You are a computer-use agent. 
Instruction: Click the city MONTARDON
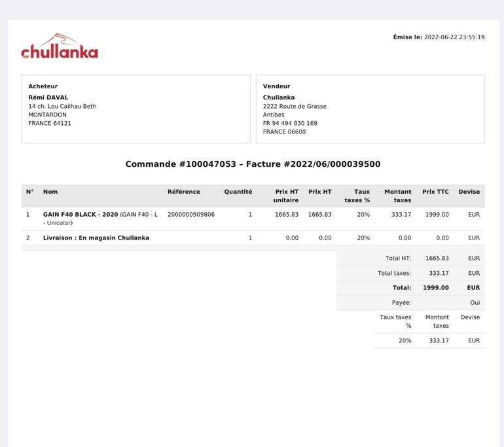48,115
